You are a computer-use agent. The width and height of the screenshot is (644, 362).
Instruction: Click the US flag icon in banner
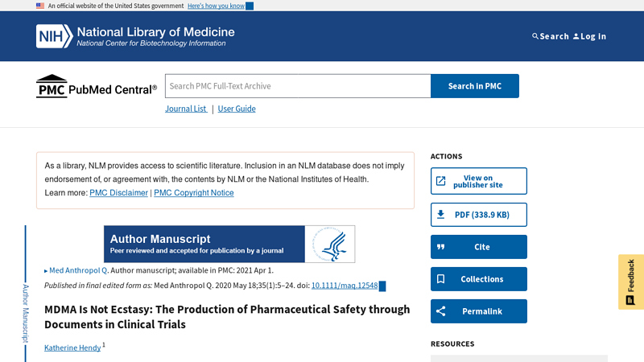[40, 6]
